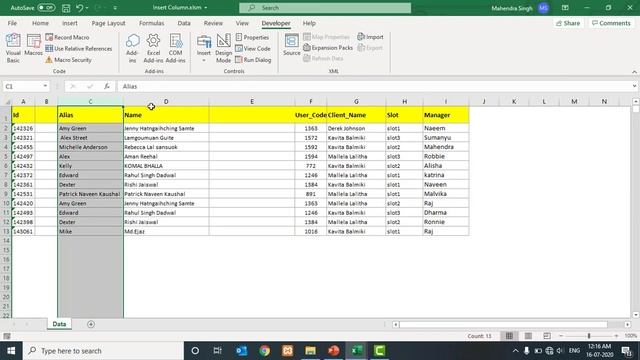Open PowerPoint from the taskbar

pos(333,351)
